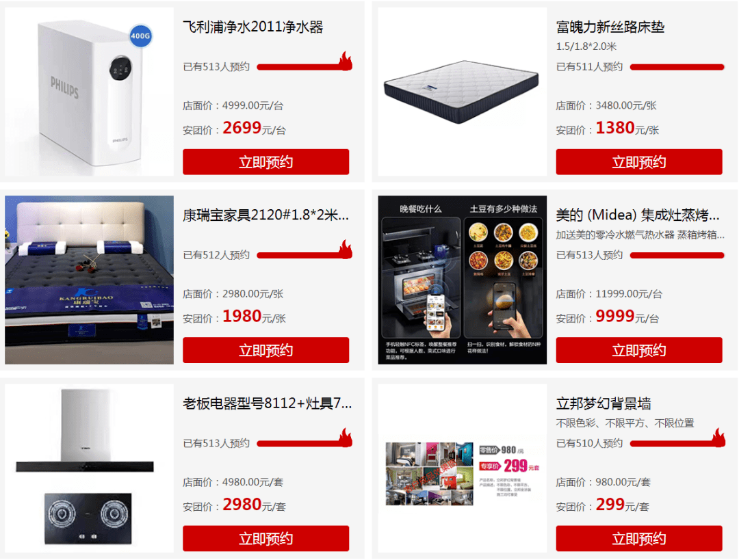The image size is (739, 560).
Task: Click 立即预约 under the Midea 9999 price
Action: click(x=638, y=350)
